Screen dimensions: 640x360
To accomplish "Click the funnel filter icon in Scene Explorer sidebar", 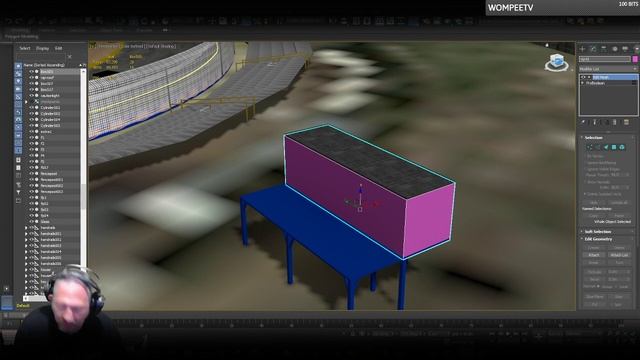I will tap(18, 192).
